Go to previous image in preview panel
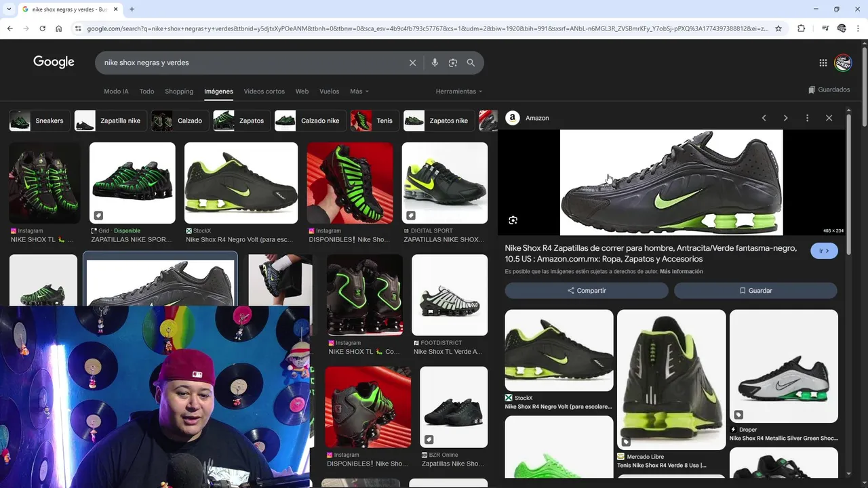The height and width of the screenshot is (488, 868). (764, 118)
